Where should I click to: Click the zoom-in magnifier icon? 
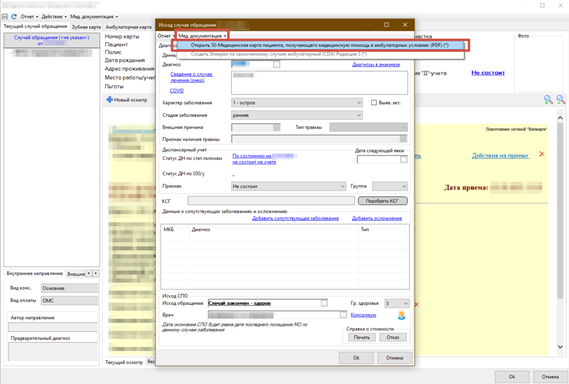pos(548,99)
